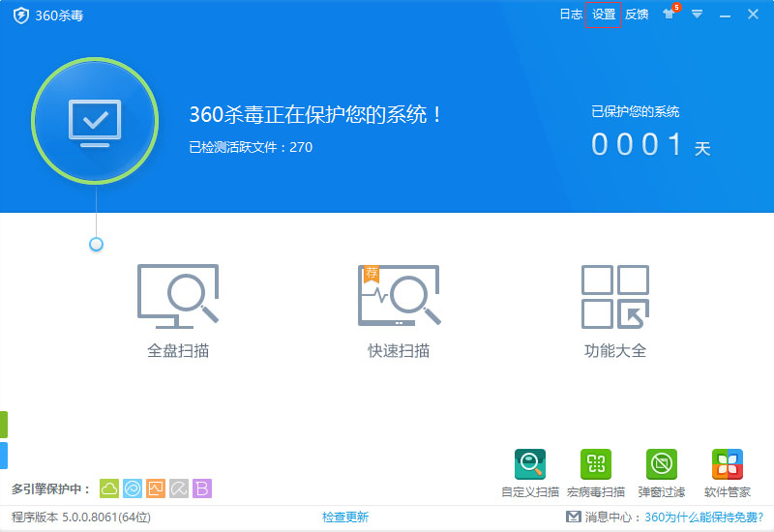The image size is (774, 532).
Task: Click the protection status monitor circle
Action: [95, 120]
